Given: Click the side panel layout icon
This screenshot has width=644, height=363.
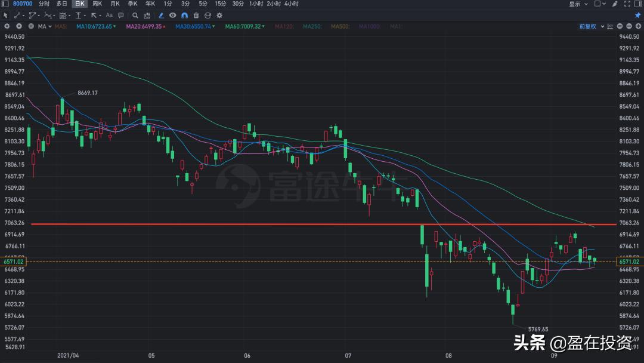Looking at the screenshot, I should (x=638, y=4).
